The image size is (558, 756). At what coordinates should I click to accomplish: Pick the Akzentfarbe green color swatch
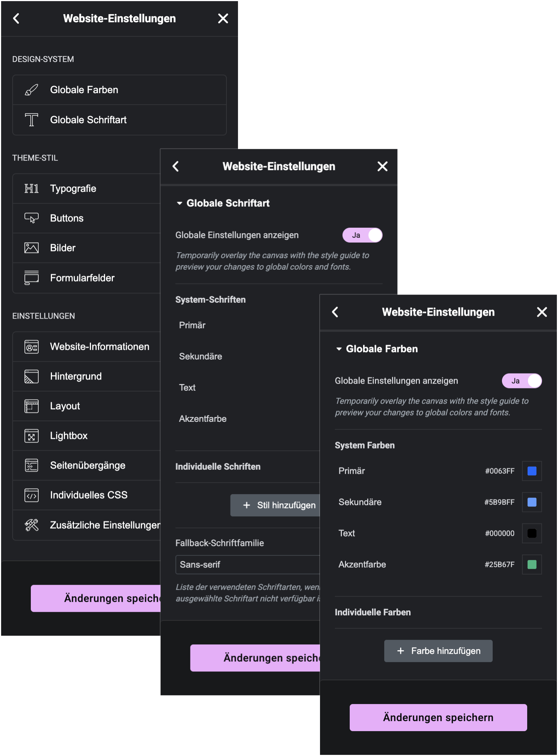coord(532,565)
